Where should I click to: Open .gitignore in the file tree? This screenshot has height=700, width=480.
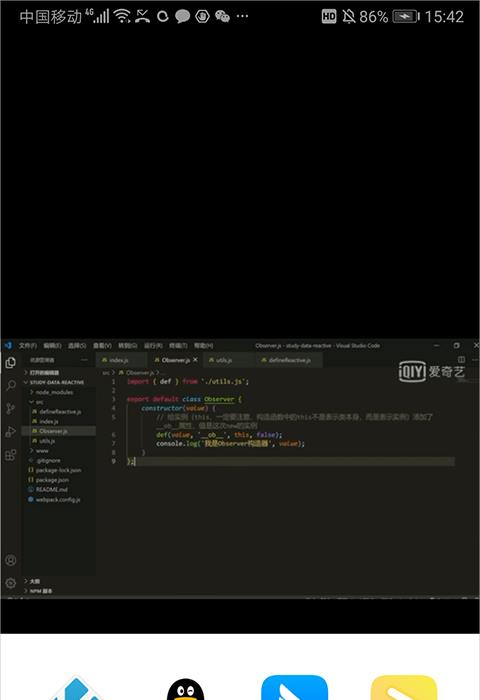coord(59,460)
